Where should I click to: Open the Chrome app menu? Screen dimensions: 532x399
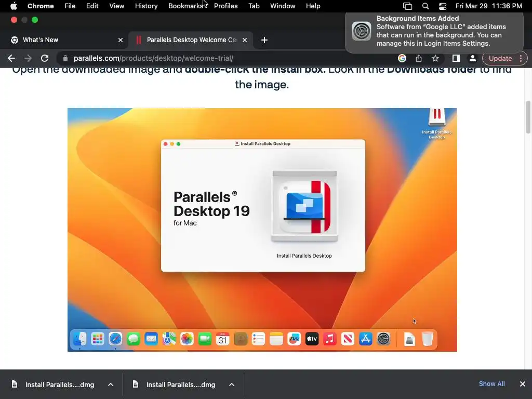coord(41,6)
